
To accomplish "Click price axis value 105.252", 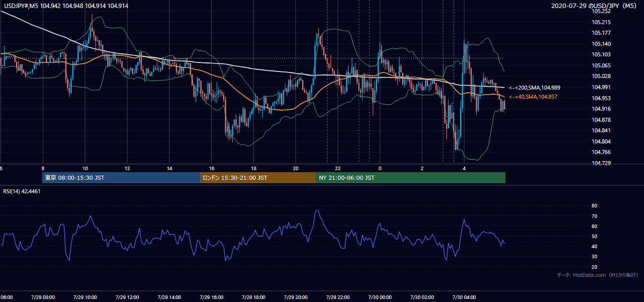I will coord(601,11).
